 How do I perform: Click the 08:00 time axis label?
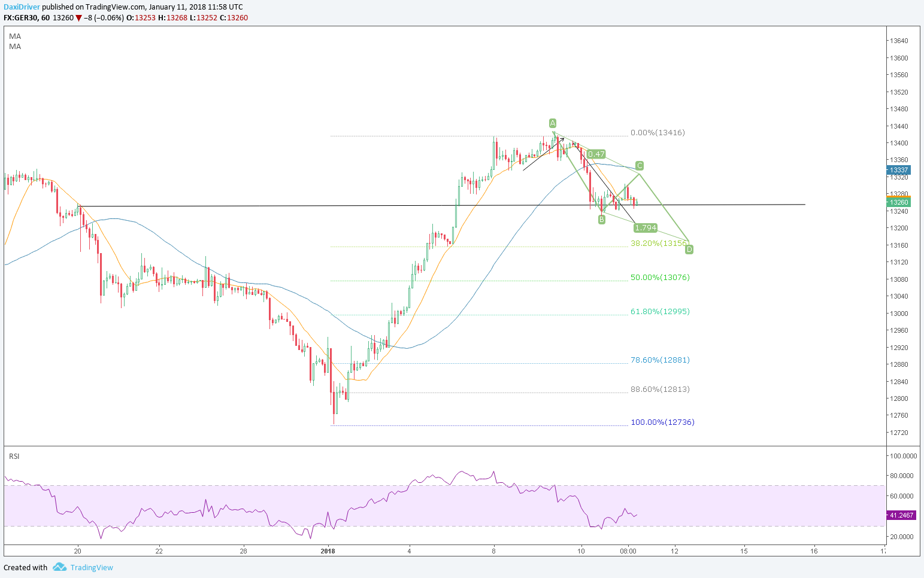628,551
